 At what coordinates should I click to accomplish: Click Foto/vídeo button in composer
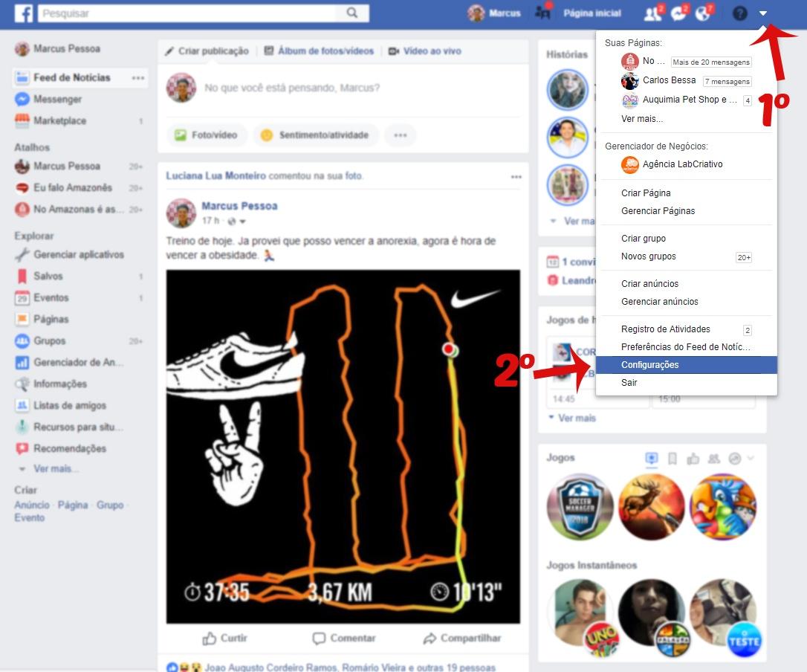207,135
